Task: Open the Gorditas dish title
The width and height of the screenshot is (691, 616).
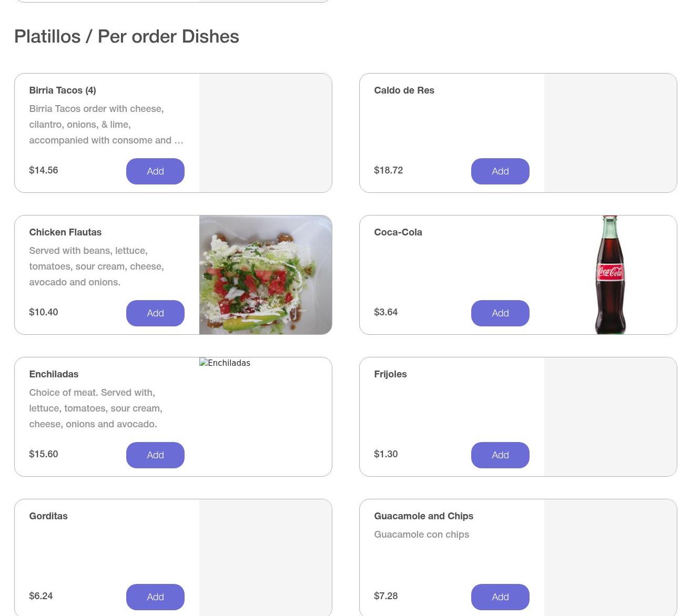Action: pos(48,516)
